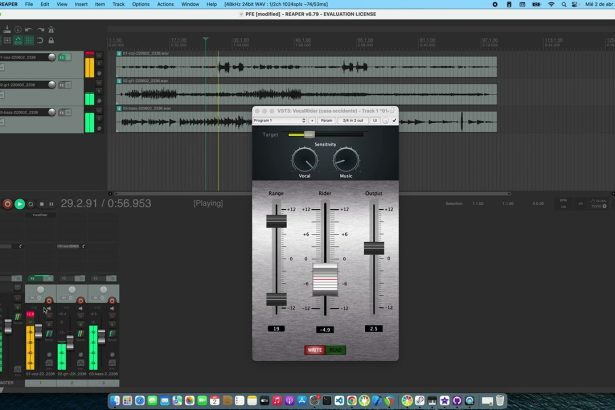This screenshot has width=615, height=410.
Task: Click the transport record button
Action: pyautogui.click(x=7, y=203)
